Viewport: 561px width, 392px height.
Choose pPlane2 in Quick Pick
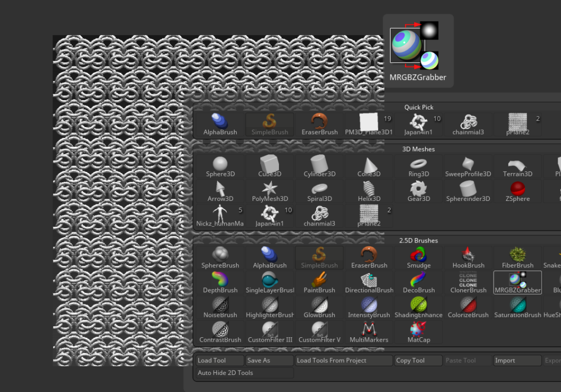click(518, 124)
